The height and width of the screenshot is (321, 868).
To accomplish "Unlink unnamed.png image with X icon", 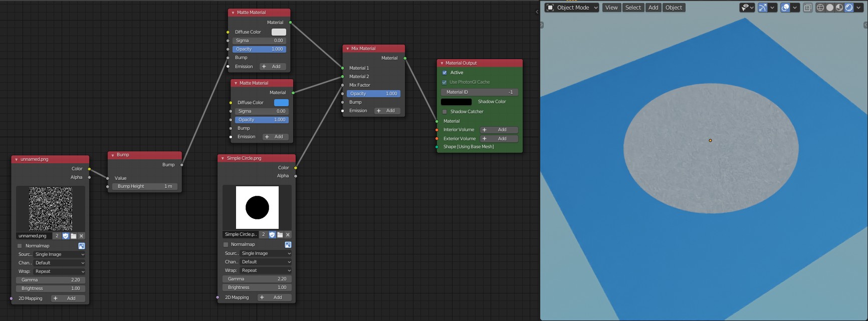I will tap(82, 236).
